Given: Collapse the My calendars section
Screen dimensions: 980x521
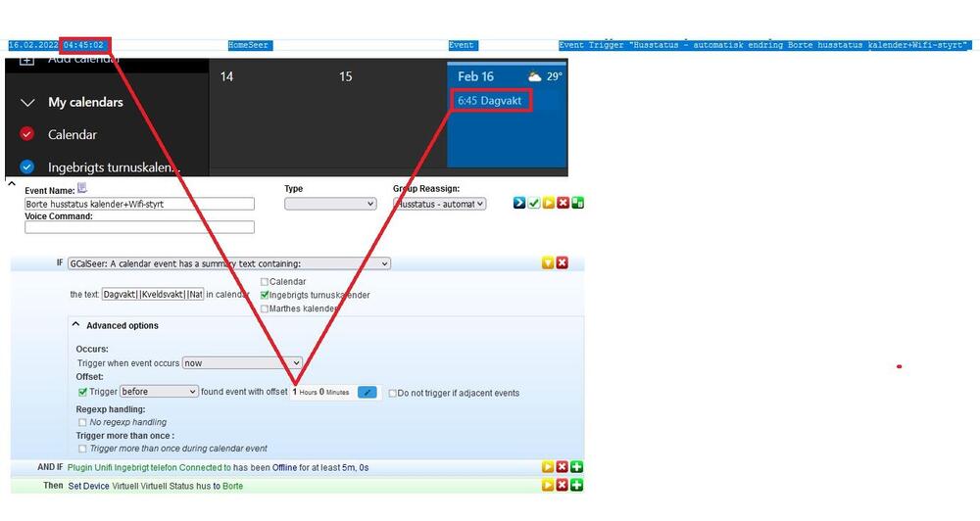Looking at the screenshot, I should point(27,103).
